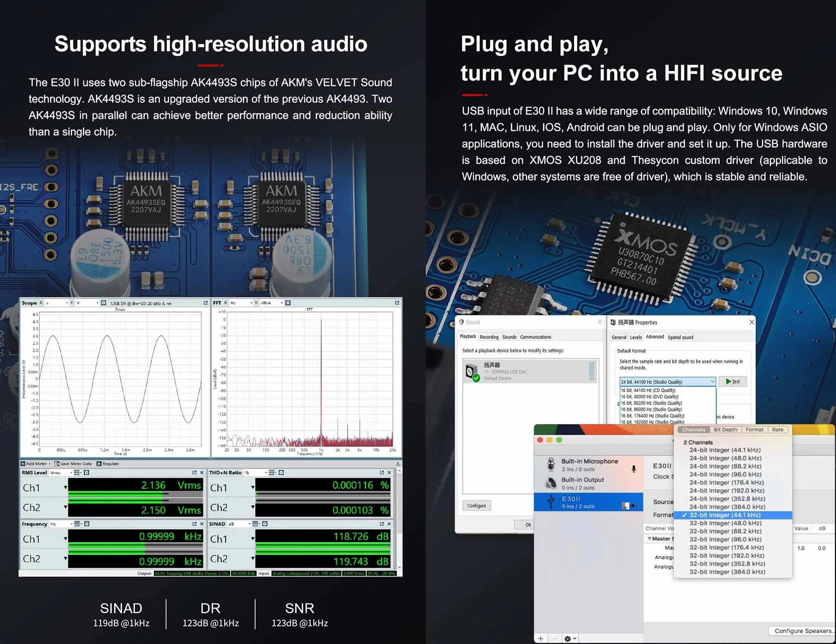Select the Bit Depth column tab
This screenshot has width=836, height=644.
pos(725,429)
